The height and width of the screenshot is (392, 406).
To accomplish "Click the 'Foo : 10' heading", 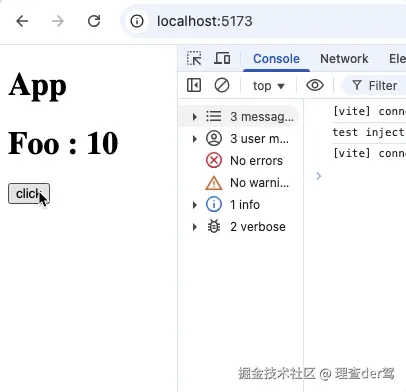I will pos(63,143).
